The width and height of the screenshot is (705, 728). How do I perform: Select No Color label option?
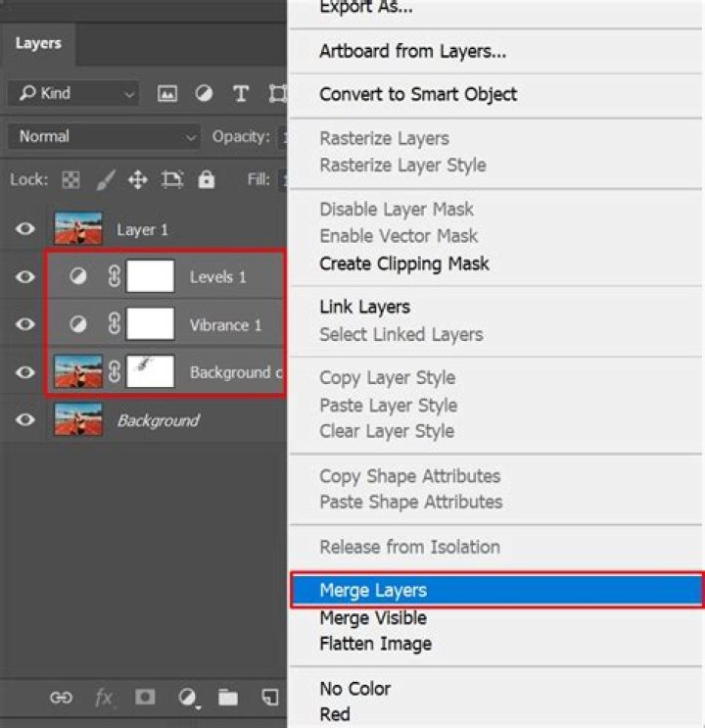tap(355, 689)
